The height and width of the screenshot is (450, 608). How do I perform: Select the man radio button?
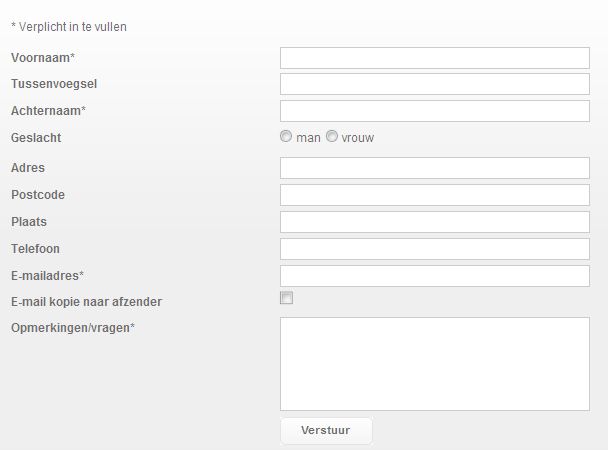[x=286, y=136]
